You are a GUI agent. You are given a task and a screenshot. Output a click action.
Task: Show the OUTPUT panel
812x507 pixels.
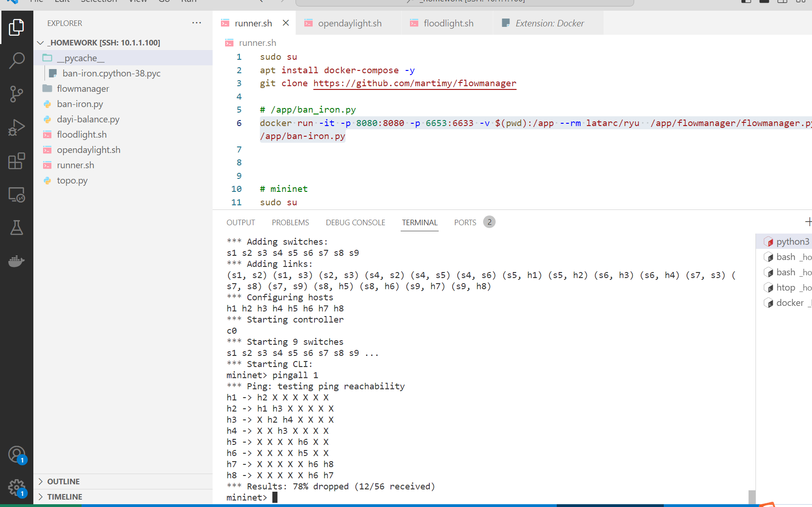point(241,222)
